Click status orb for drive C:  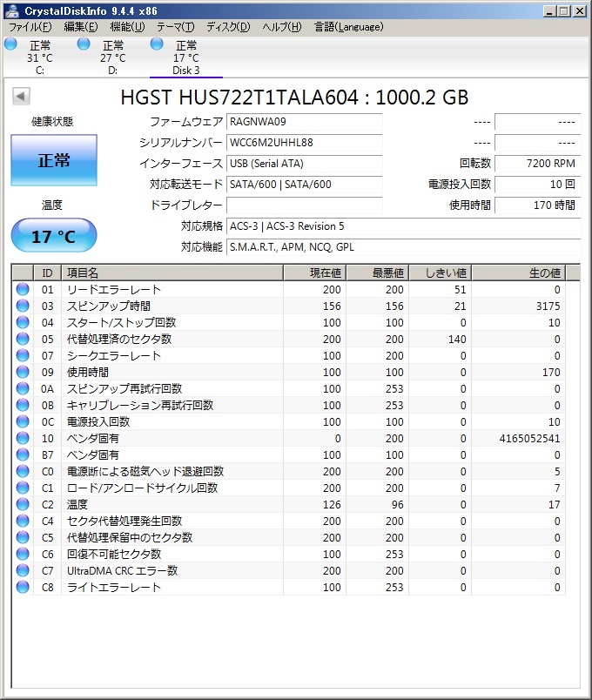[x=10, y=44]
